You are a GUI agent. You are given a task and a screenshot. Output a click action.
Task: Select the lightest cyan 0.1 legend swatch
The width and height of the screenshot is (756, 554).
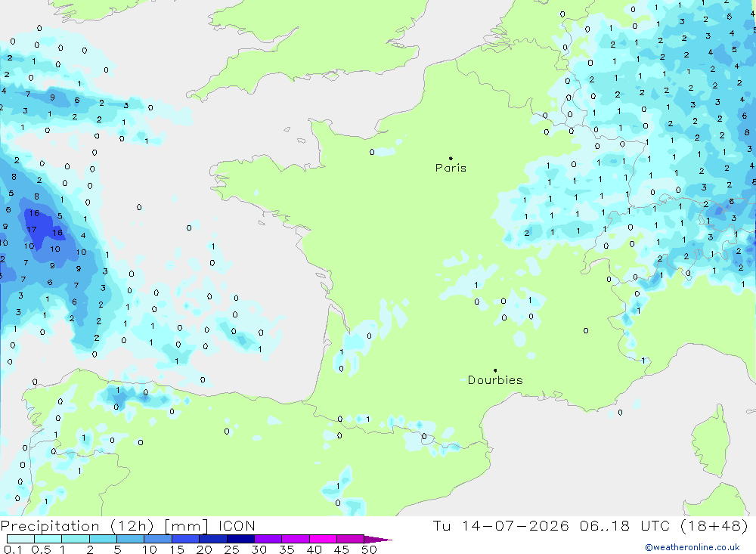(20, 539)
